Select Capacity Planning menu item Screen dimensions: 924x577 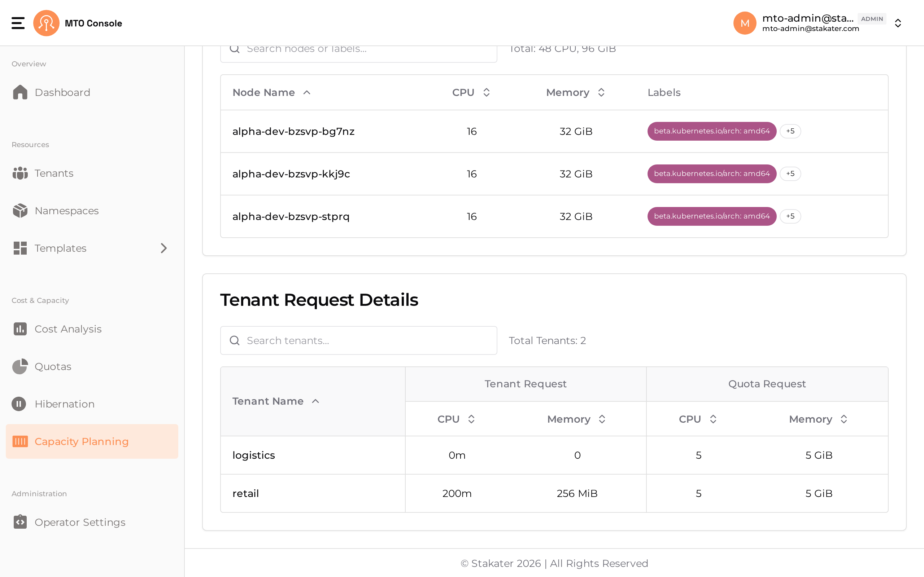(92, 441)
